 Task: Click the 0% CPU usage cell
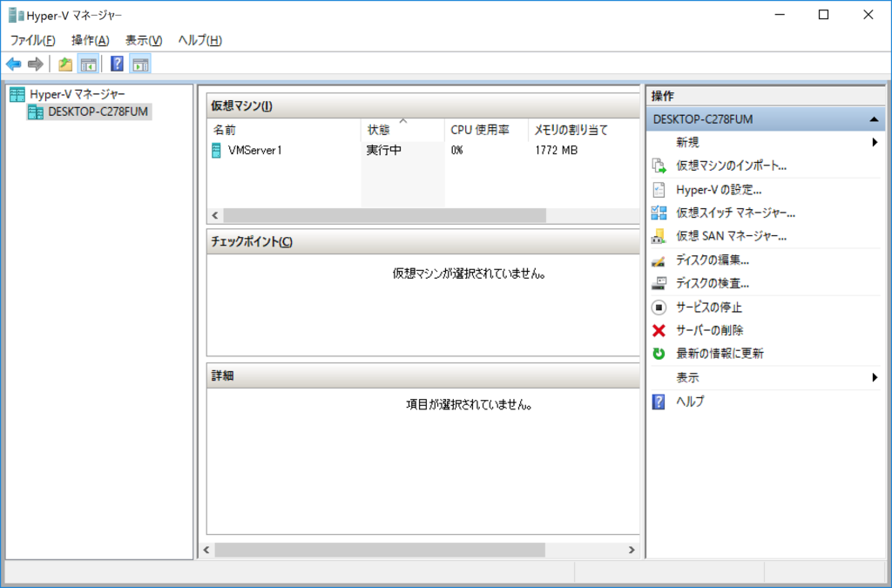click(456, 151)
